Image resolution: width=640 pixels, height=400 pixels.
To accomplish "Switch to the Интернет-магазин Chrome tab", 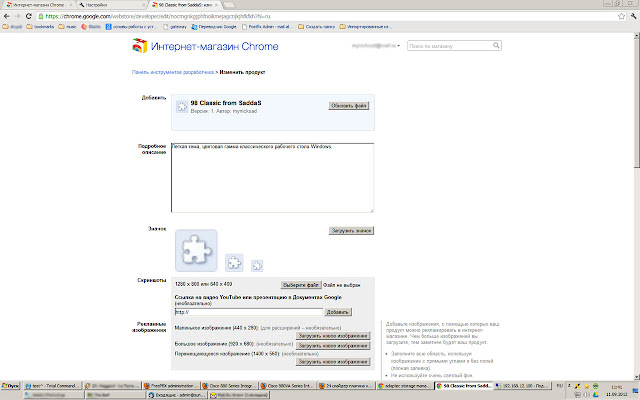I will [x=37, y=5].
